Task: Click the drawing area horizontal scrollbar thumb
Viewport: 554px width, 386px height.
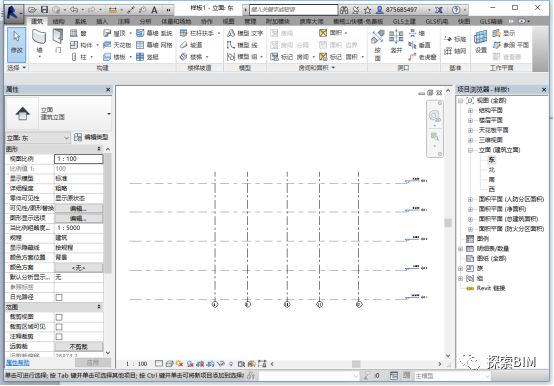Action: pyautogui.click(x=356, y=364)
